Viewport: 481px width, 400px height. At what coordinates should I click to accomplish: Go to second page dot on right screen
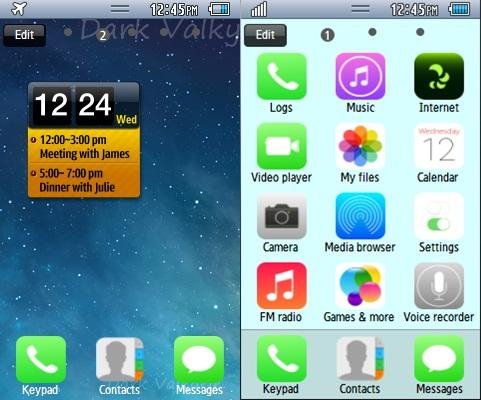click(373, 32)
